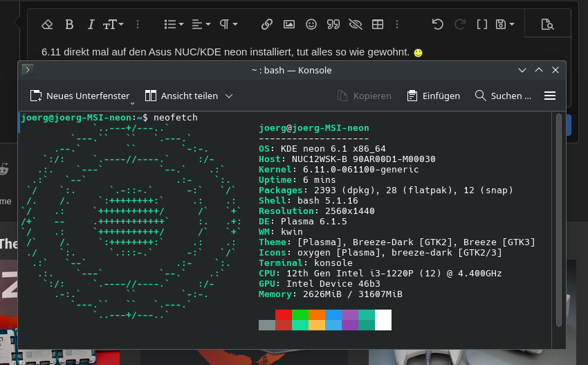Click the CPU i3-1220P line

point(380,274)
